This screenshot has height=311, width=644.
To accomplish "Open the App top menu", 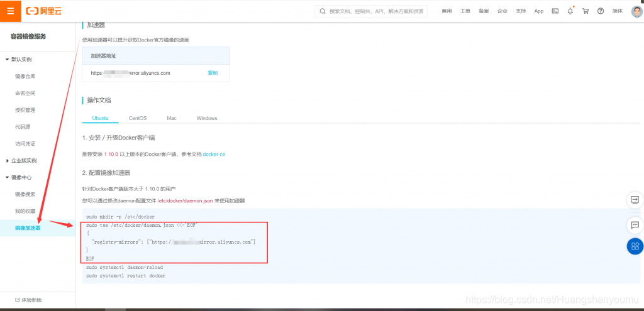I will 539,11.
